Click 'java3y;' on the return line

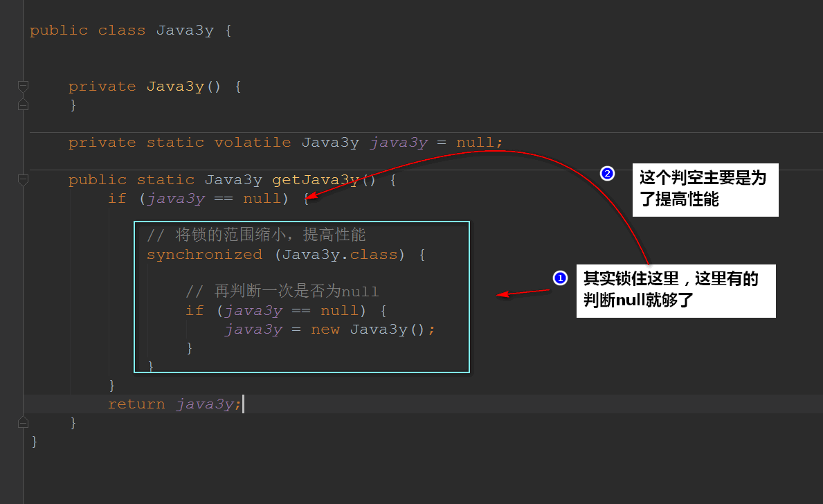[x=208, y=404]
